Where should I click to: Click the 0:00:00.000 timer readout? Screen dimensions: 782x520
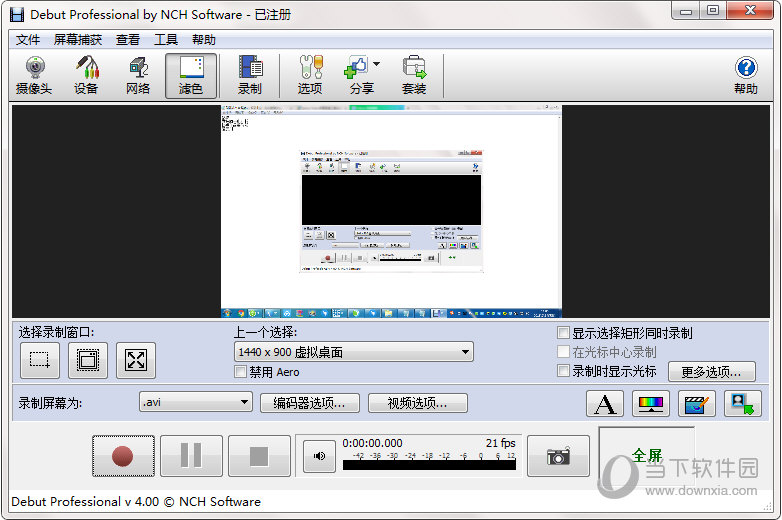(373, 443)
